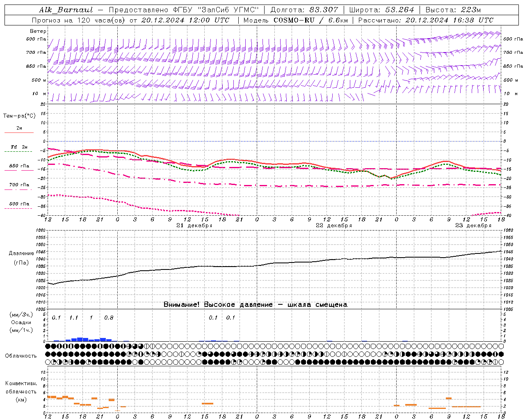
Task: Click the Тем-ра(°C) axis label
Action: coord(19,116)
